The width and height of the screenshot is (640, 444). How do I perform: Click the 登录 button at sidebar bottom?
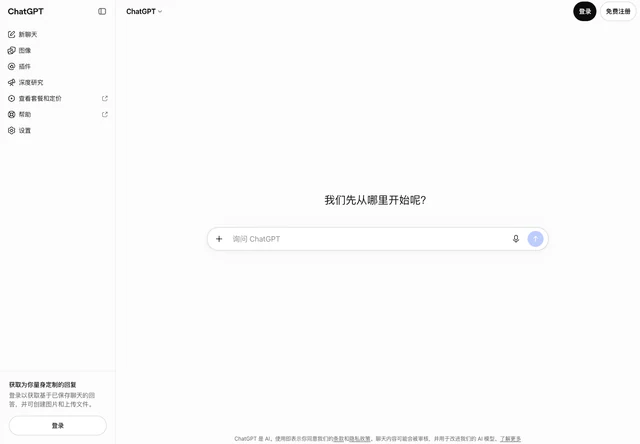(x=58, y=426)
